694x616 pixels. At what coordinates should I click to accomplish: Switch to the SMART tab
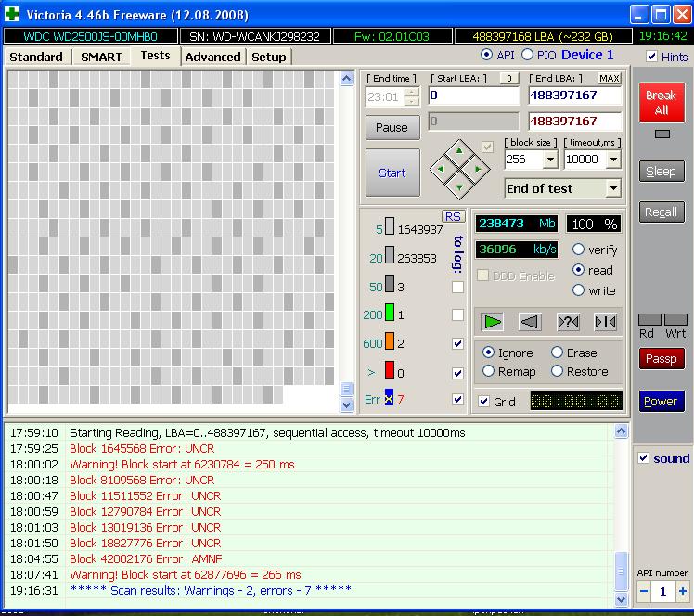click(x=101, y=57)
